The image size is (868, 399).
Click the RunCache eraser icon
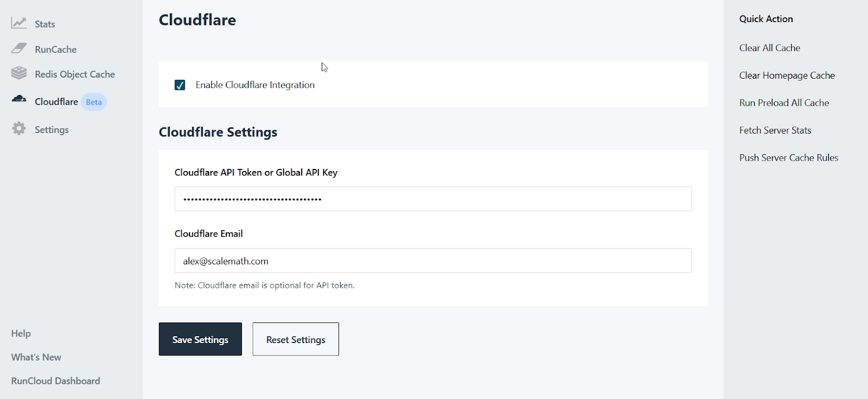(19, 48)
